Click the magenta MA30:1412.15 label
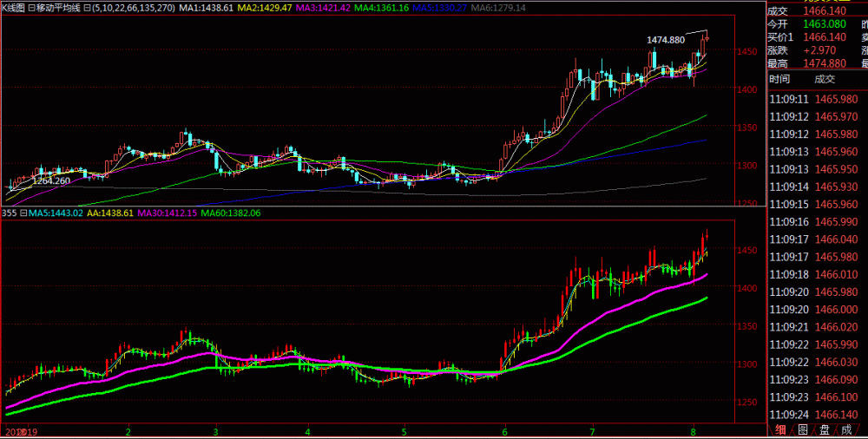The width and height of the screenshot is (868, 439). point(165,213)
